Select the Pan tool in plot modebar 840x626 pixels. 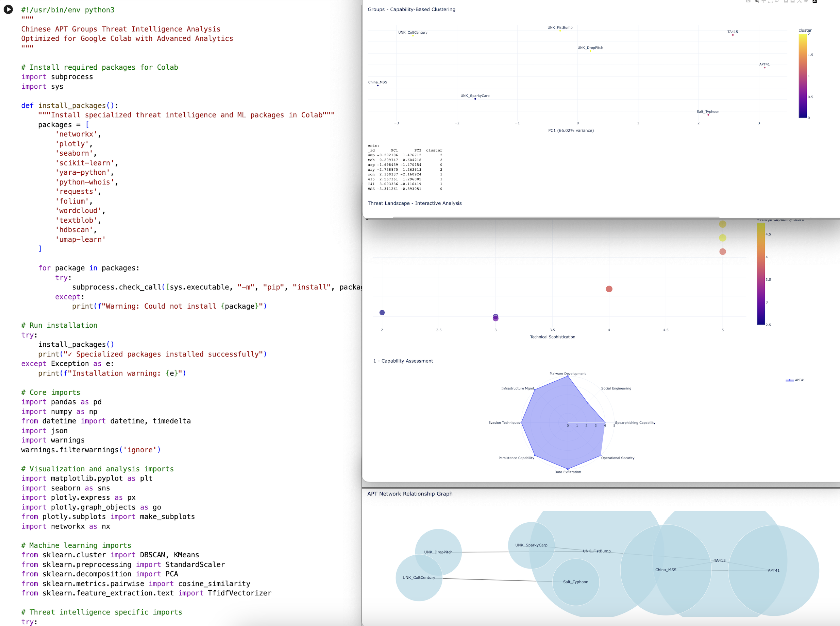[764, 1]
